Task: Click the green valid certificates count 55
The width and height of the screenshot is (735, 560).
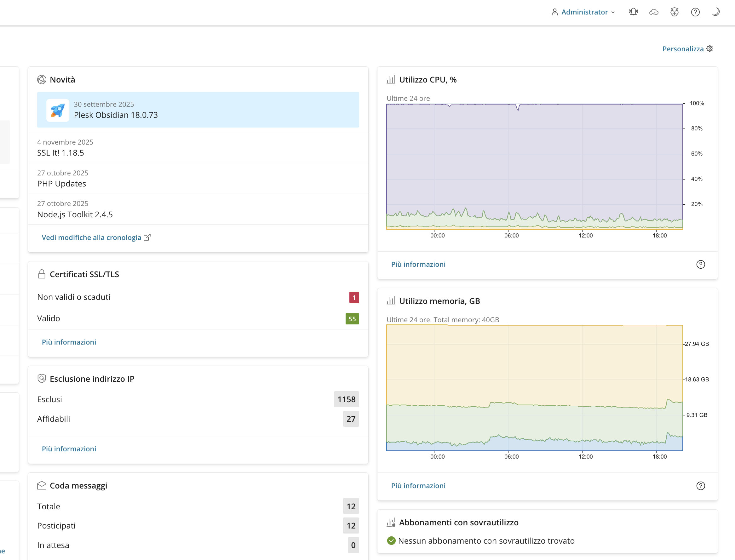Action: [x=352, y=319]
